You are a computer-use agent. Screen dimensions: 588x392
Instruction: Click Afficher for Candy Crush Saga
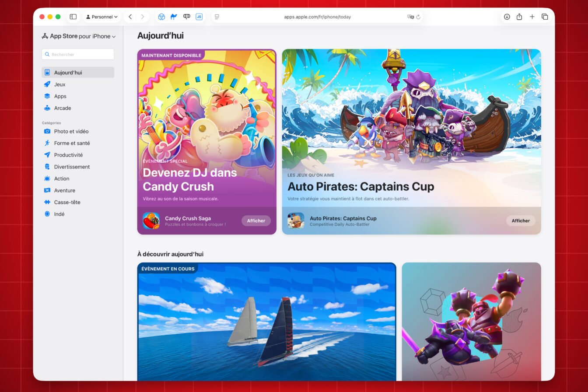(256, 220)
